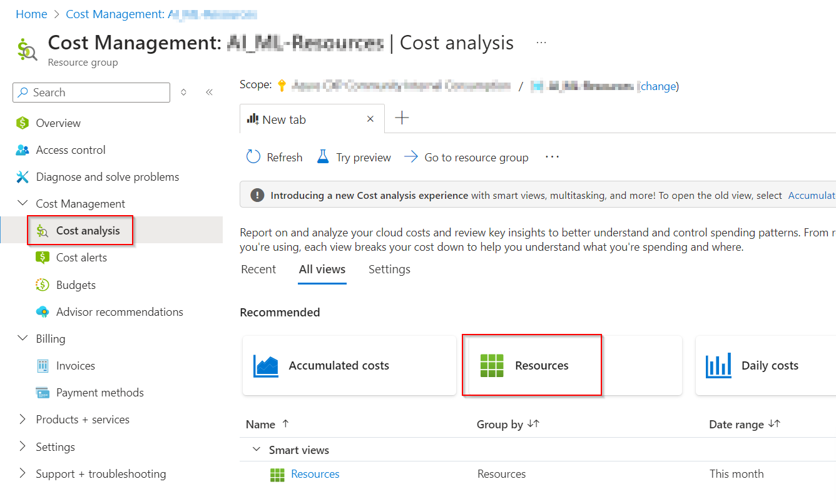The image size is (836, 504).
Task: Click Resources smart view grid icon
Action: tap(277, 475)
